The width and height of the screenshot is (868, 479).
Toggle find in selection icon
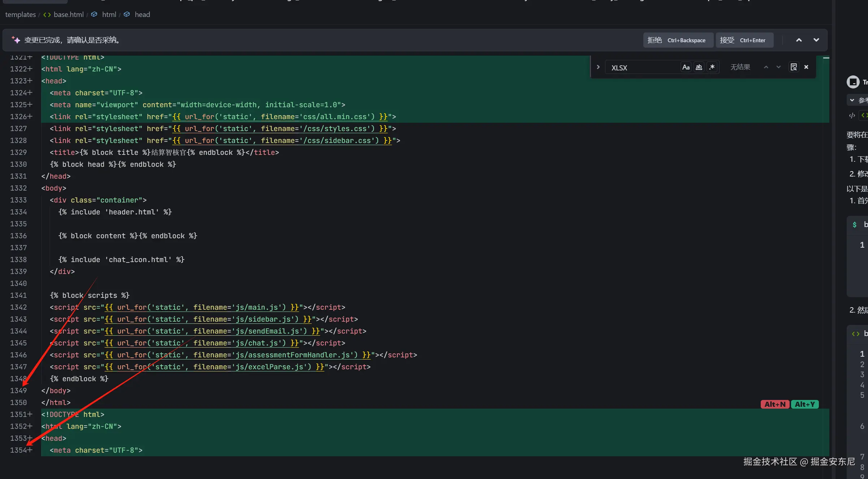point(794,67)
